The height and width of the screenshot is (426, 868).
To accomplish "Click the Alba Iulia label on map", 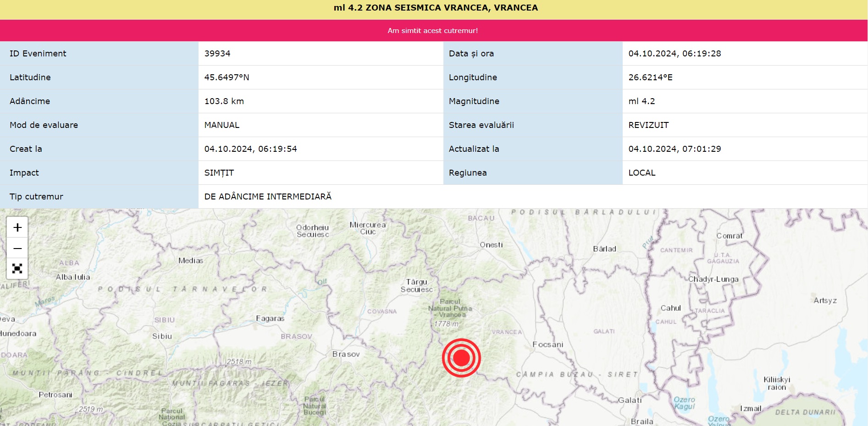I will click(x=73, y=277).
